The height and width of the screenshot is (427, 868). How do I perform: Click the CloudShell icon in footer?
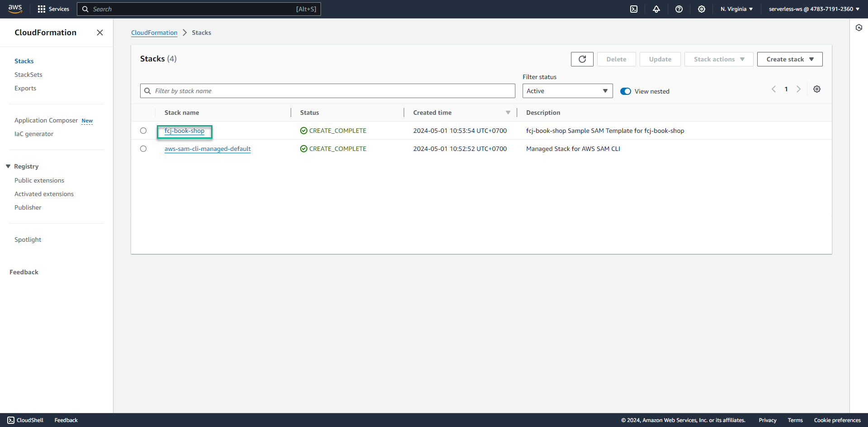tap(11, 420)
